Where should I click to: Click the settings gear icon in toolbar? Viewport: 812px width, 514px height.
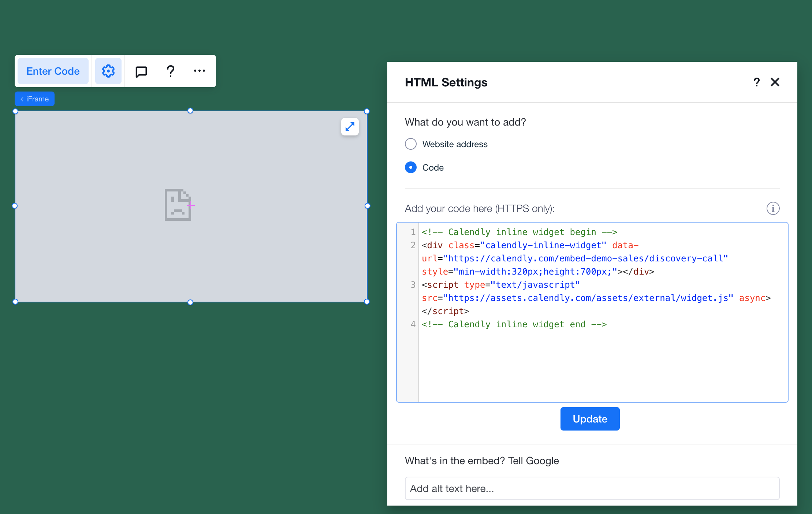108,71
